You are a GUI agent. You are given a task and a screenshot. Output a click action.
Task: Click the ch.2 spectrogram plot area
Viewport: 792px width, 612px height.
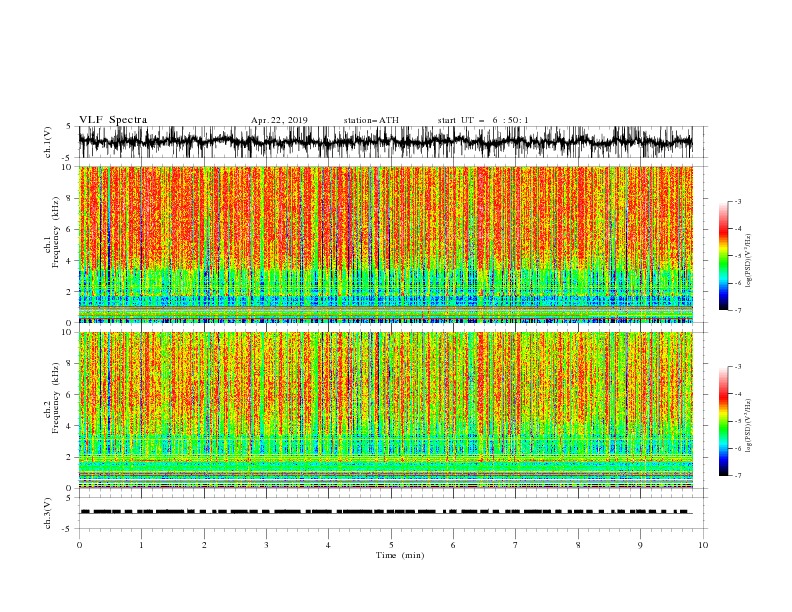pos(385,410)
